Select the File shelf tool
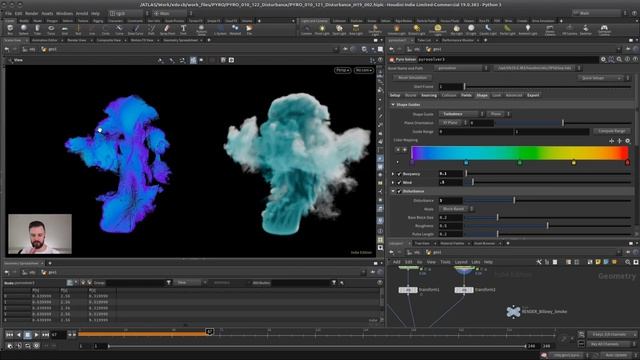This screenshot has width=640, height=360. [249, 30]
